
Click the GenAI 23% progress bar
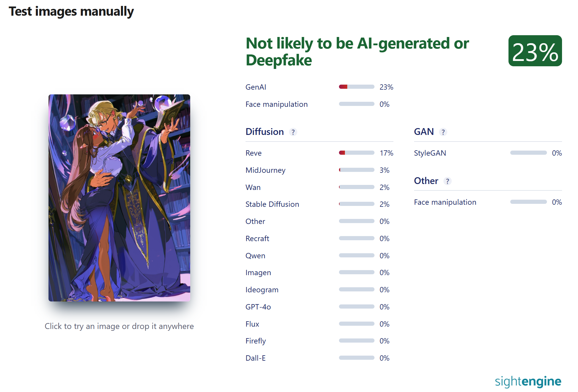click(356, 87)
